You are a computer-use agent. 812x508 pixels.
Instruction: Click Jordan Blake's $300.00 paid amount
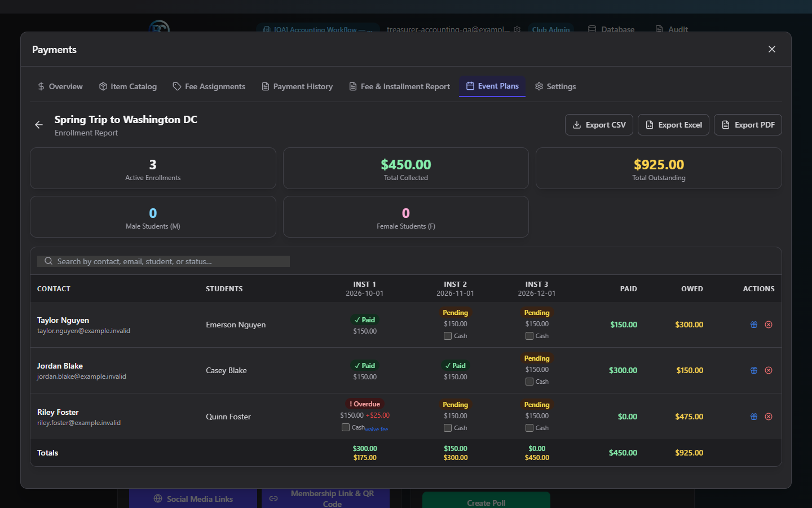click(623, 370)
